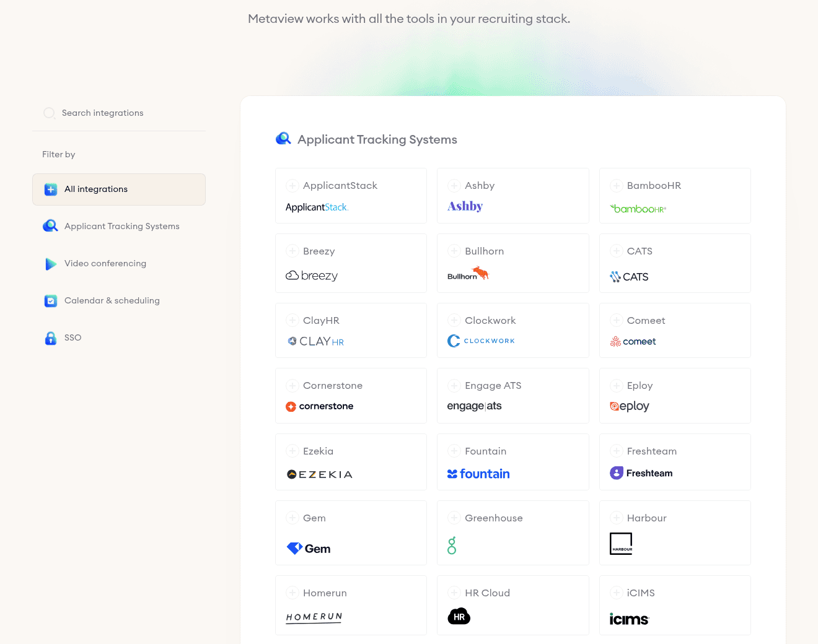Click the plus icon beside Freshteam

(x=616, y=451)
